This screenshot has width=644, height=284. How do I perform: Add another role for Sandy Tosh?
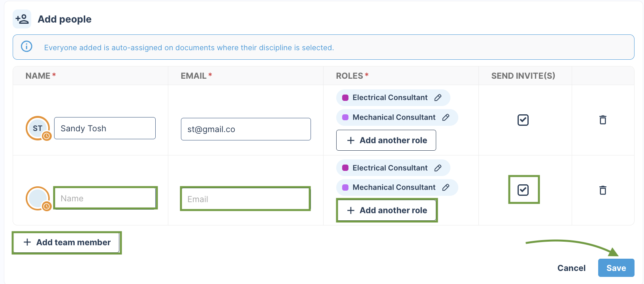[386, 140]
